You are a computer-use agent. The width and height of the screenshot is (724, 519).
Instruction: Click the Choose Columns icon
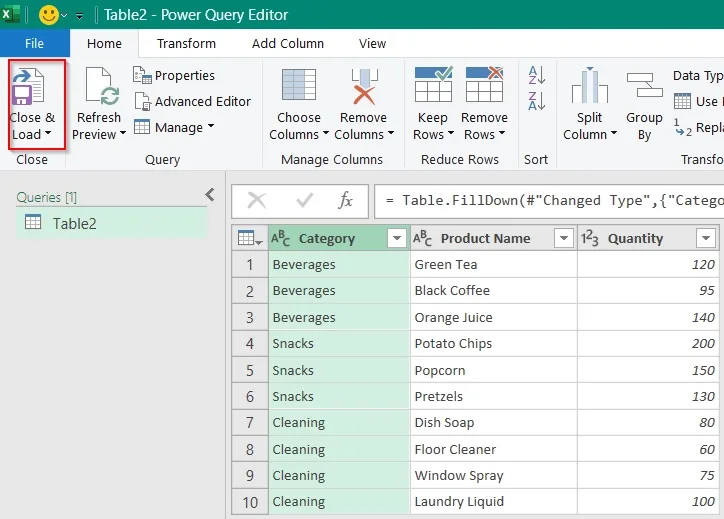pos(299,84)
